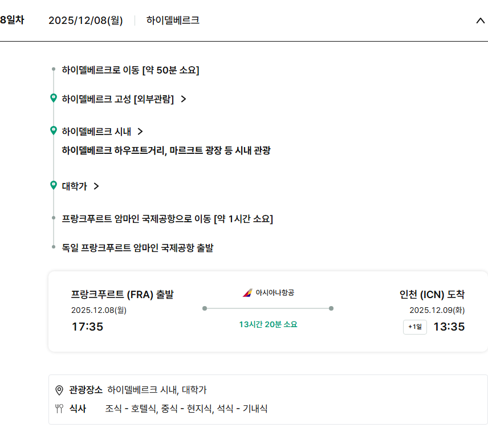
Task: Click the map pin beside 하이델베르크 고성
Action: pos(54,99)
